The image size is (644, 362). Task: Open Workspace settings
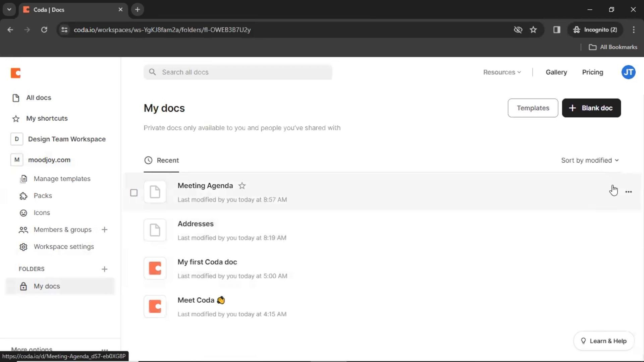click(57, 247)
